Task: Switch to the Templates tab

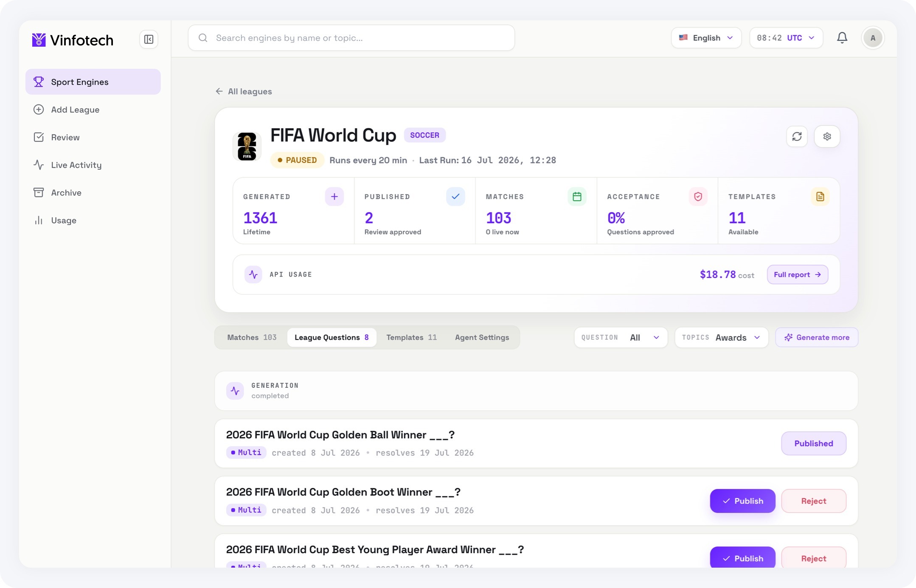Action: pos(411,337)
